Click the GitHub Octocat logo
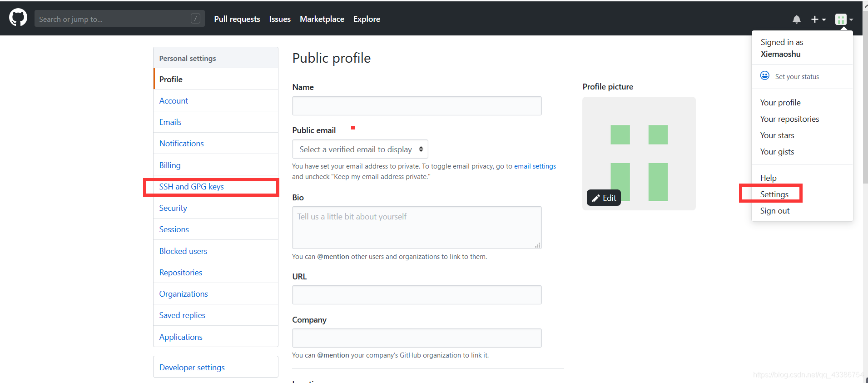This screenshot has width=868, height=383. point(18,18)
